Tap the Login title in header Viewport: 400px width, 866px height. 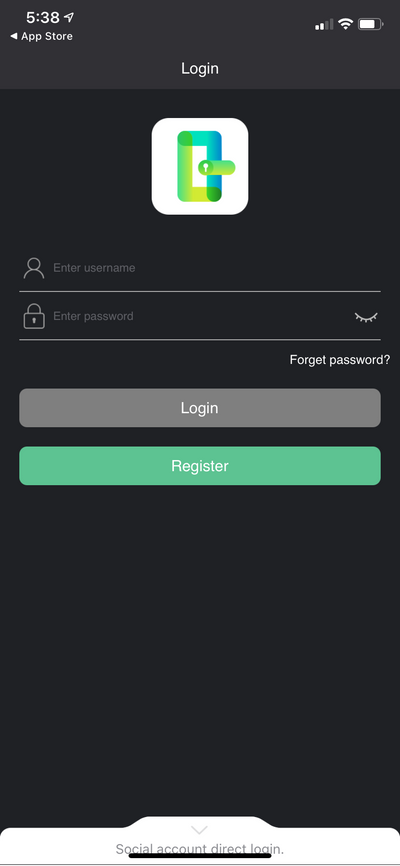tap(200, 68)
